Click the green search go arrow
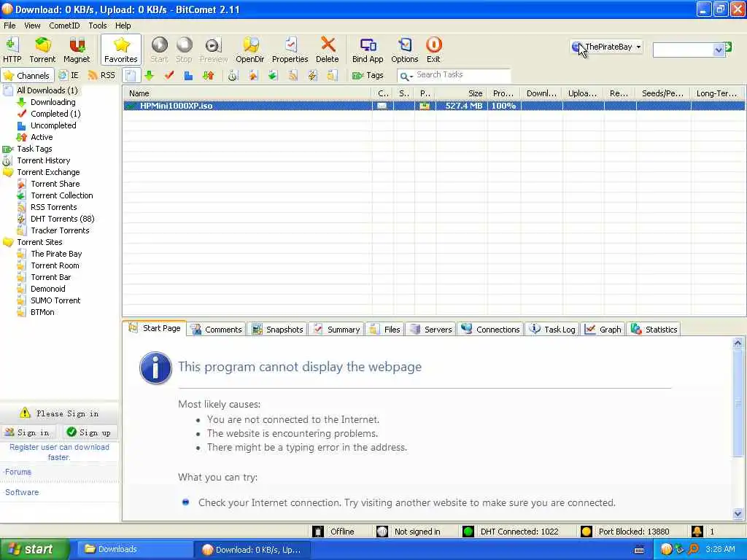 [728, 47]
